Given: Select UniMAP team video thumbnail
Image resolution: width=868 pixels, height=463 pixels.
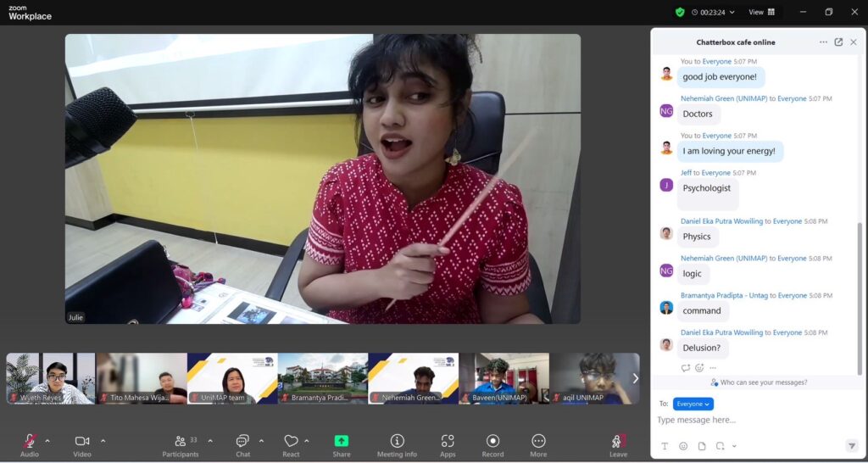Looking at the screenshot, I should tap(232, 378).
